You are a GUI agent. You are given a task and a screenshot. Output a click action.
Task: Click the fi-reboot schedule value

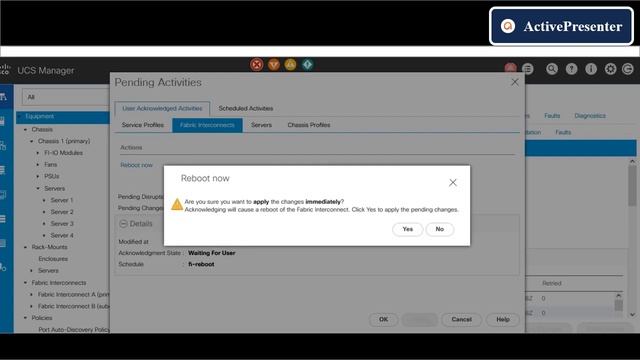[201, 264]
